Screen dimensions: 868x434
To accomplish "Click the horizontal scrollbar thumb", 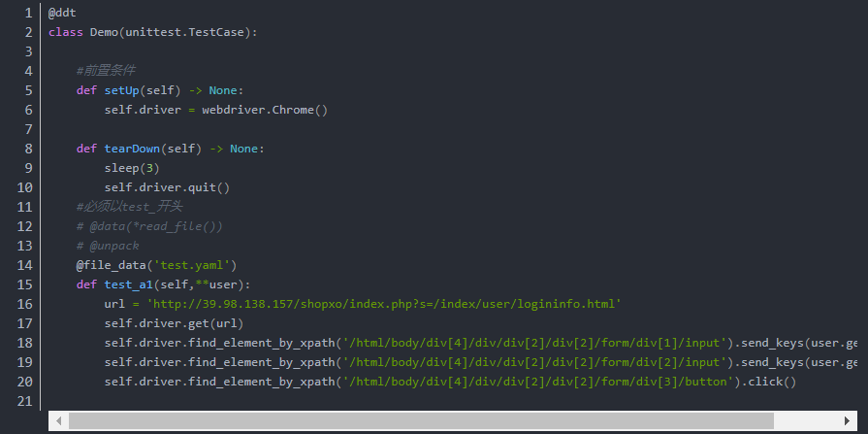I will click(x=421, y=420).
